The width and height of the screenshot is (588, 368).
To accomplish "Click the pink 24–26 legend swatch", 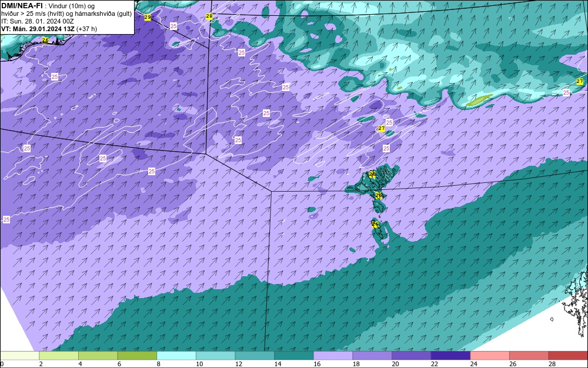I will click(490, 356).
